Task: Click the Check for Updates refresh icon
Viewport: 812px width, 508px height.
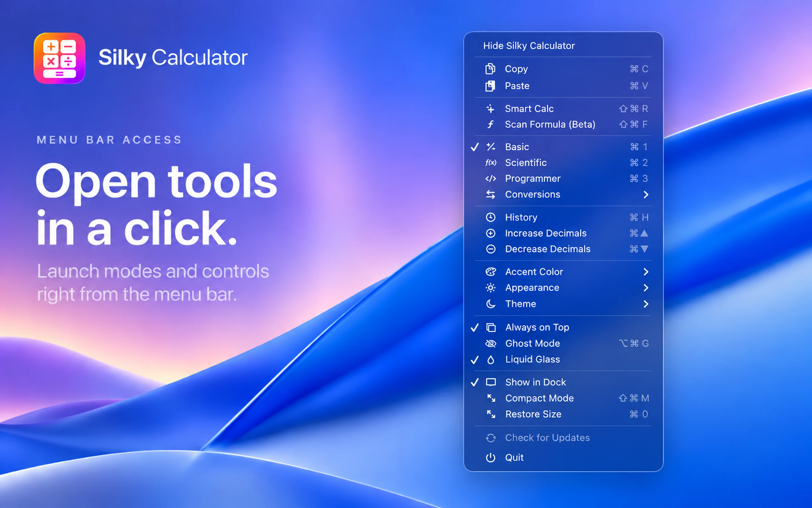Action: 491,437
